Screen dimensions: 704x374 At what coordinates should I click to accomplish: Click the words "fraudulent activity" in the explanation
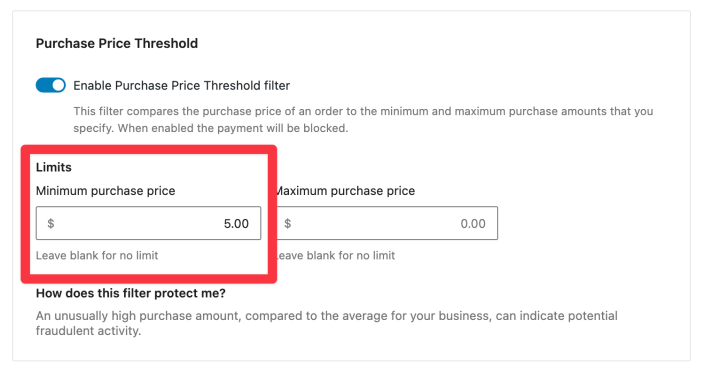[x=88, y=331]
